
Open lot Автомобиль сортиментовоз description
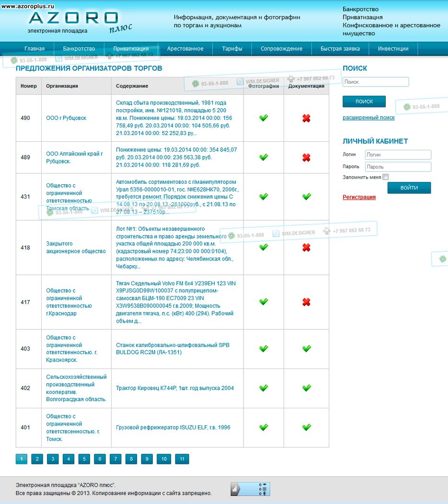click(x=177, y=197)
